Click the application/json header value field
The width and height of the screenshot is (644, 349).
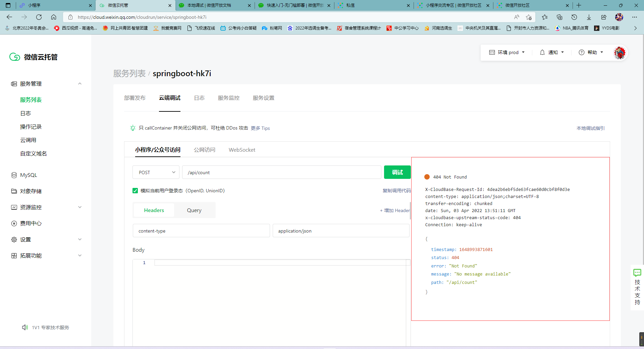point(341,231)
